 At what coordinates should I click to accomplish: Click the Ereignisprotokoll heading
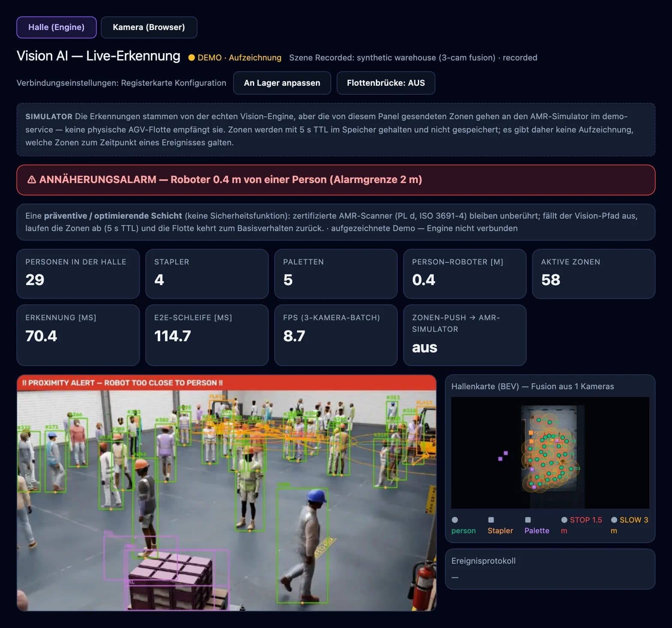[x=483, y=561]
